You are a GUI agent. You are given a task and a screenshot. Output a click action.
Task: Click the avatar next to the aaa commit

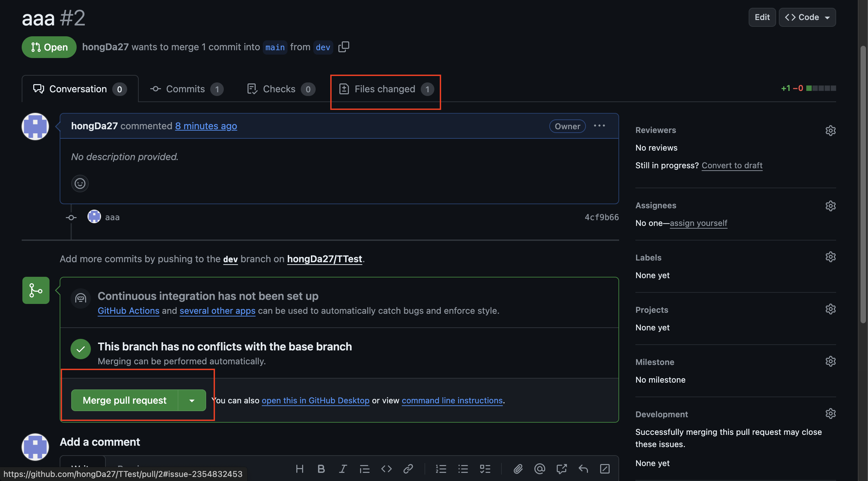tap(94, 217)
